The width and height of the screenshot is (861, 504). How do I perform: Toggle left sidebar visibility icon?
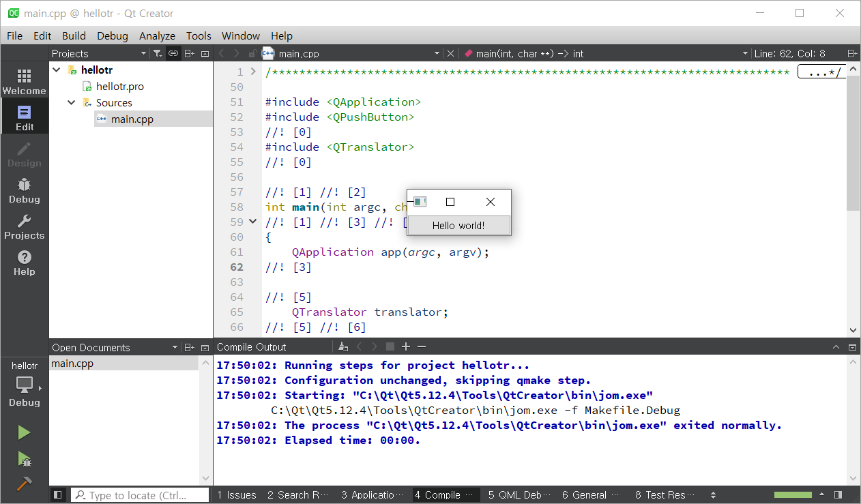[58, 495]
